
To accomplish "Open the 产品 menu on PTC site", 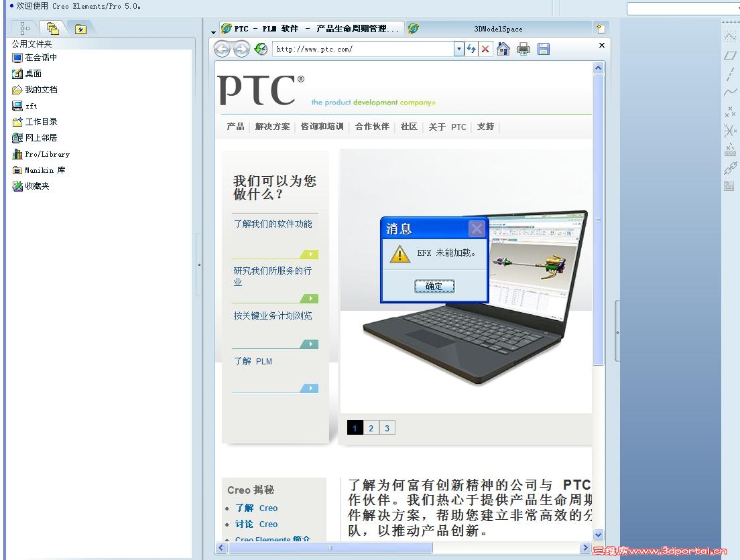I will click(x=235, y=127).
